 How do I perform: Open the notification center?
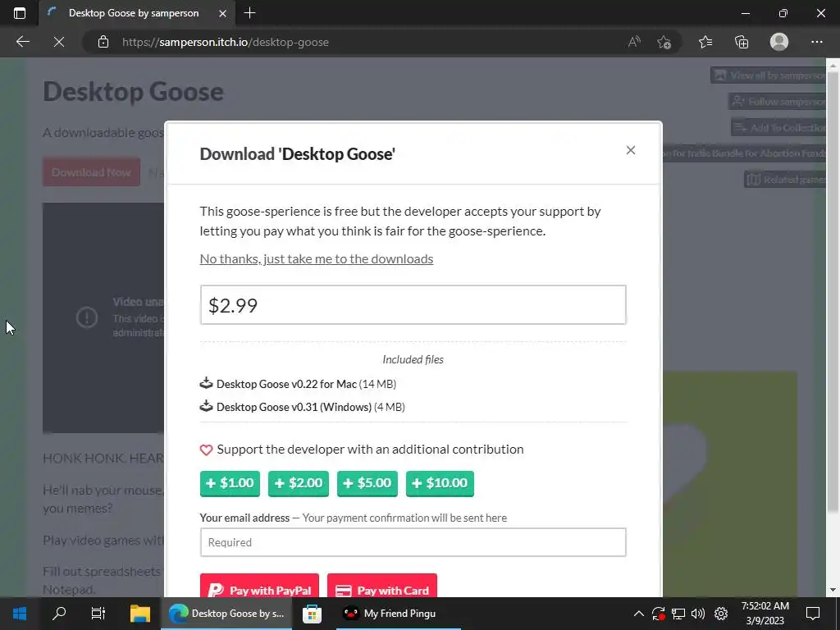[813, 614]
